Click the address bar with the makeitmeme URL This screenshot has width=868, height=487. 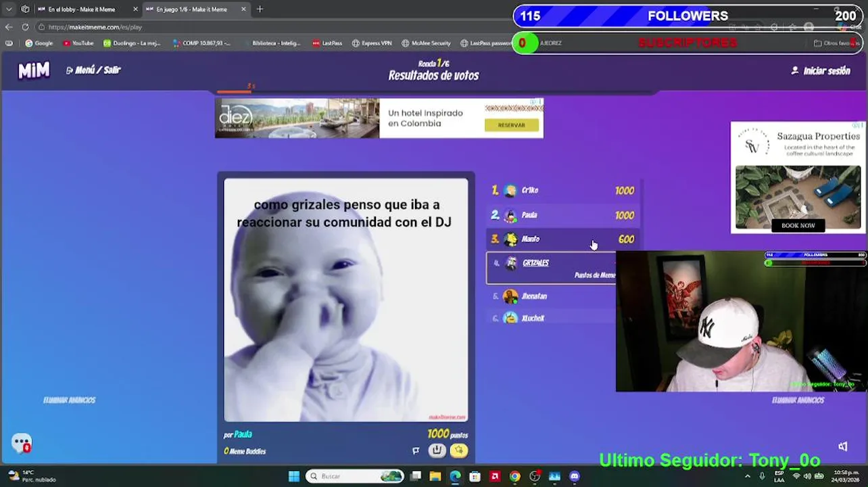click(270, 27)
